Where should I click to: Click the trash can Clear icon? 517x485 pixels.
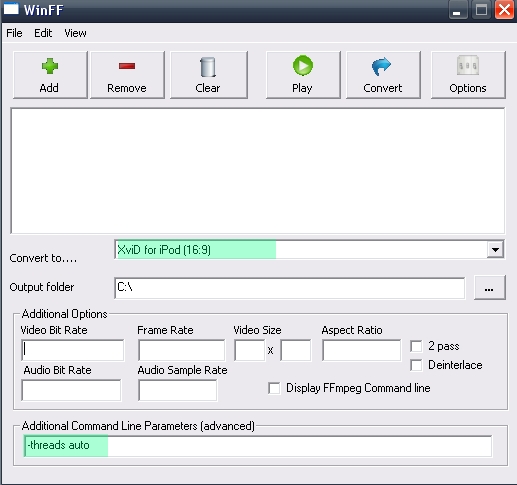click(208, 67)
